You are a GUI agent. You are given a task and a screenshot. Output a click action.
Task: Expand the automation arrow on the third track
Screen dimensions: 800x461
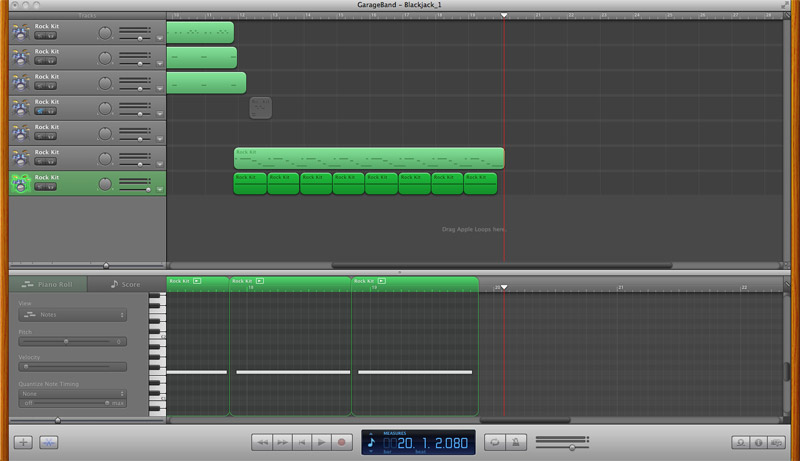click(x=160, y=89)
